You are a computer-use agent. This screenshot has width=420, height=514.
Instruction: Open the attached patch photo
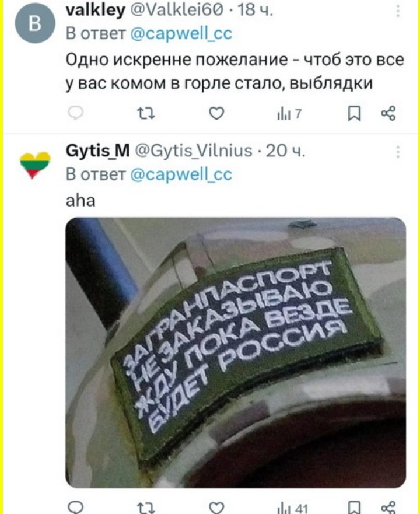[x=236, y=352]
